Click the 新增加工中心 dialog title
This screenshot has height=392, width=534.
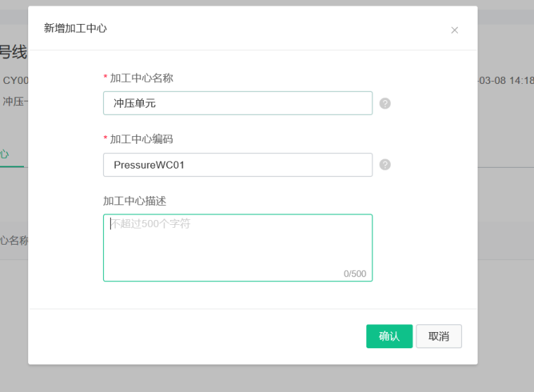(x=75, y=28)
